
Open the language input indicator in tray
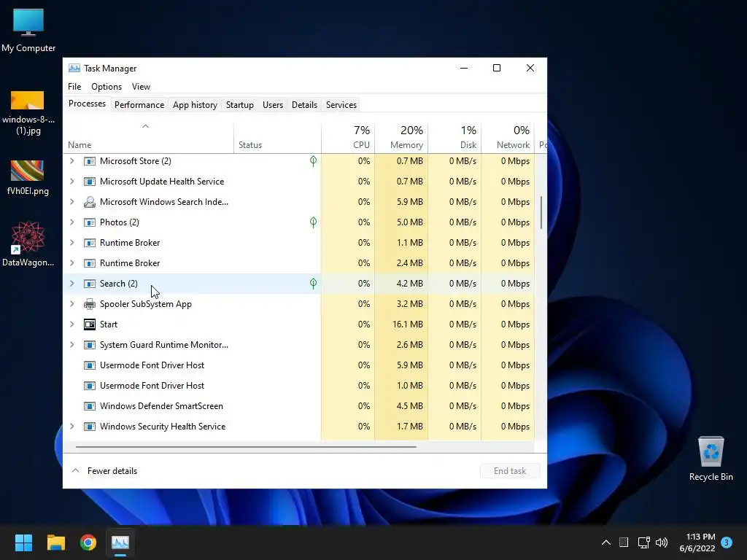tap(624, 542)
